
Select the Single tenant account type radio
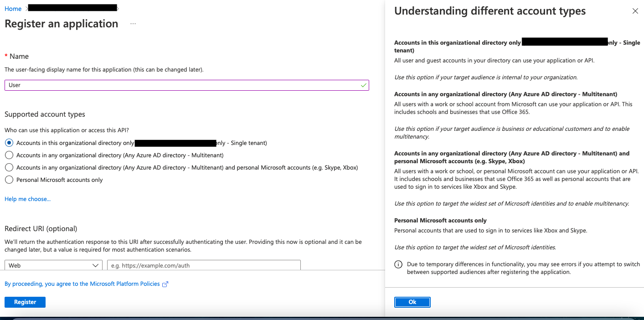coord(9,143)
